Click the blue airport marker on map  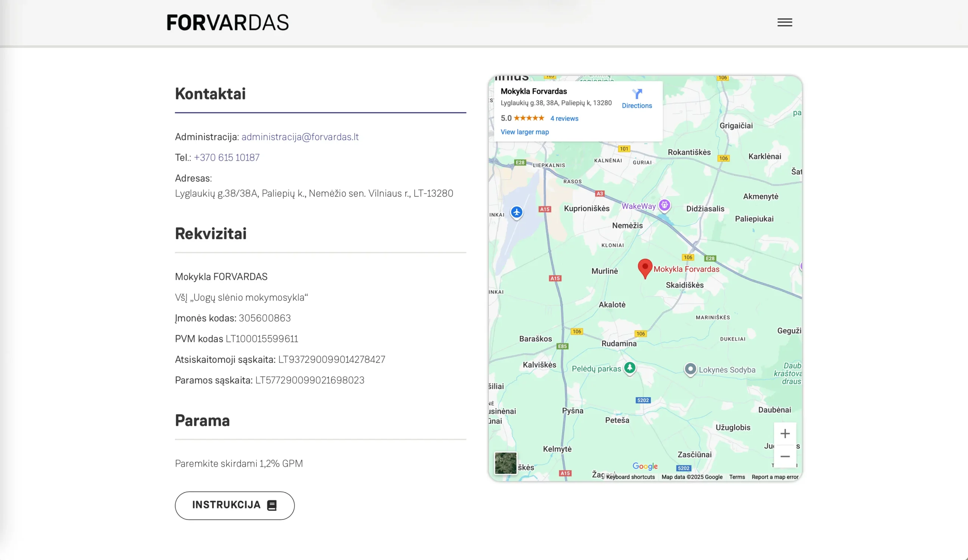(x=517, y=212)
